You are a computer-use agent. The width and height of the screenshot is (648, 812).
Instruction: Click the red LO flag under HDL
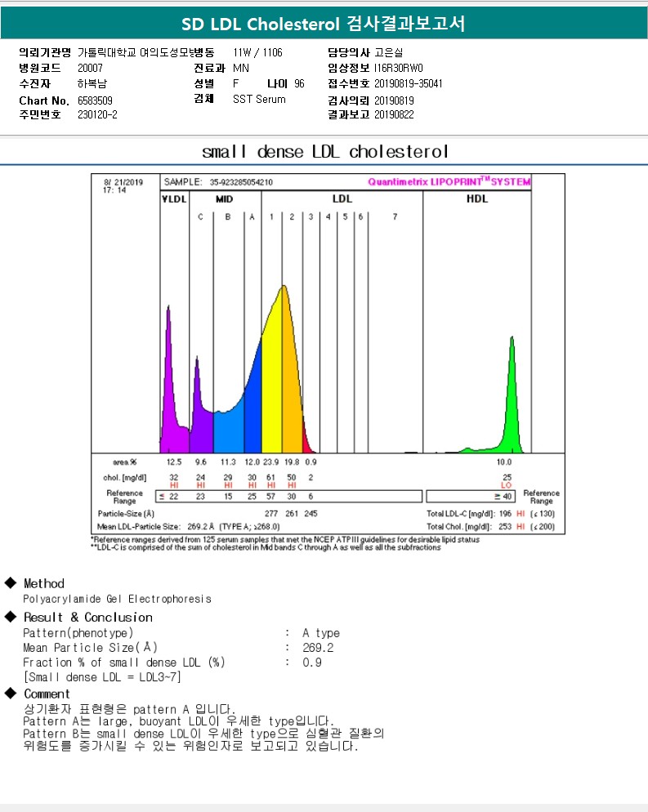coord(507,484)
